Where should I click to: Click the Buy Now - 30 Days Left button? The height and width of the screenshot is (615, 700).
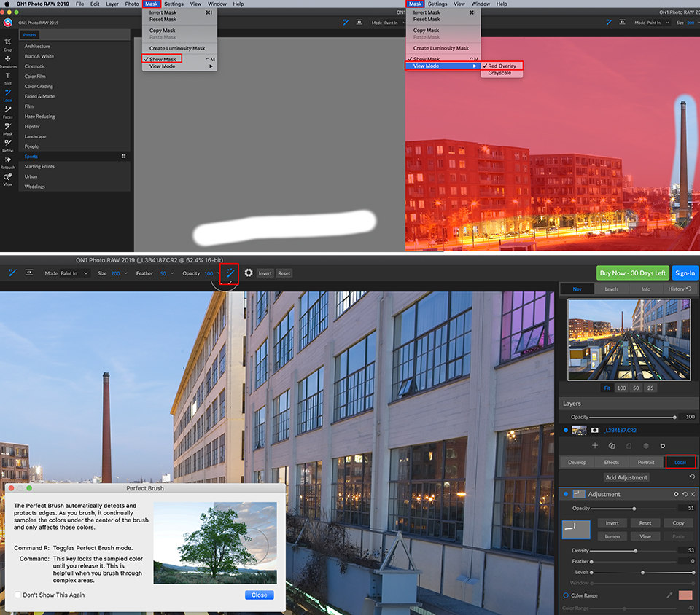633,273
